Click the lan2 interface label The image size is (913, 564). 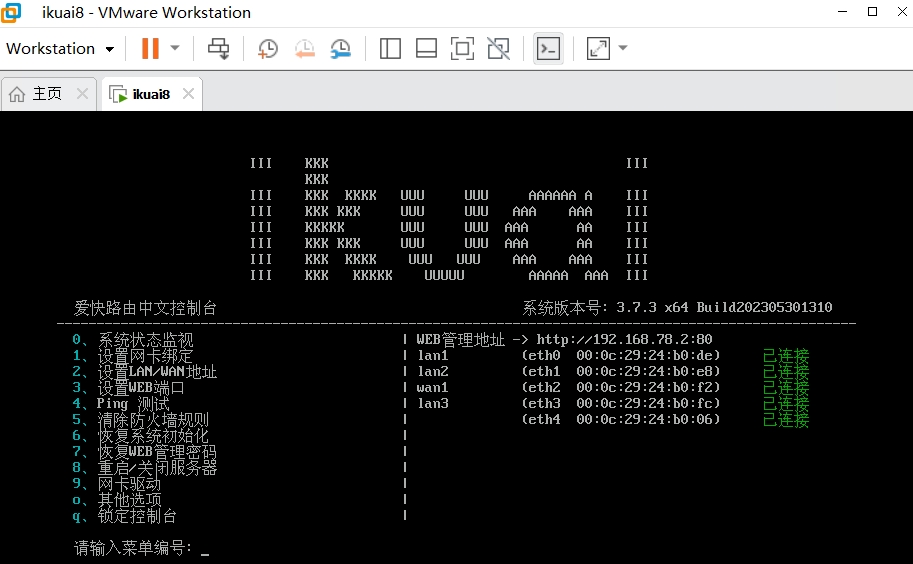coord(433,371)
